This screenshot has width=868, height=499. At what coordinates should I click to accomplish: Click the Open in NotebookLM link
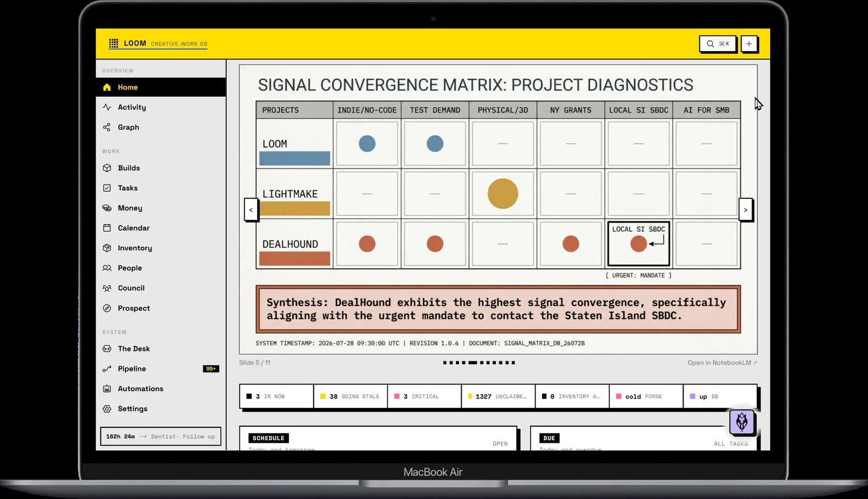click(722, 363)
